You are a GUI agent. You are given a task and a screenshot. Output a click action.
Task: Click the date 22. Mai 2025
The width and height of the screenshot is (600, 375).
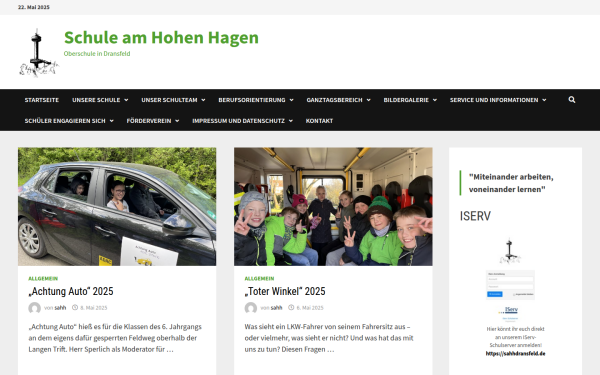click(x=34, y=7)
